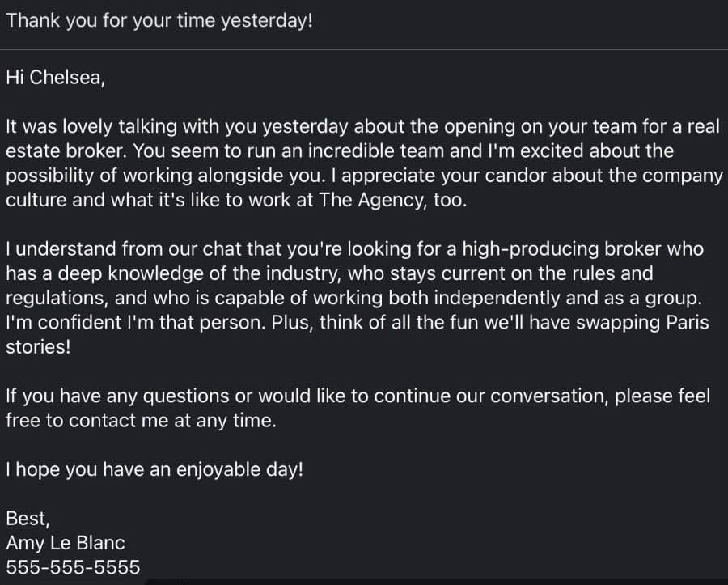
Task: Click the divider line below the subject
Action: click(x=364, y=50)
